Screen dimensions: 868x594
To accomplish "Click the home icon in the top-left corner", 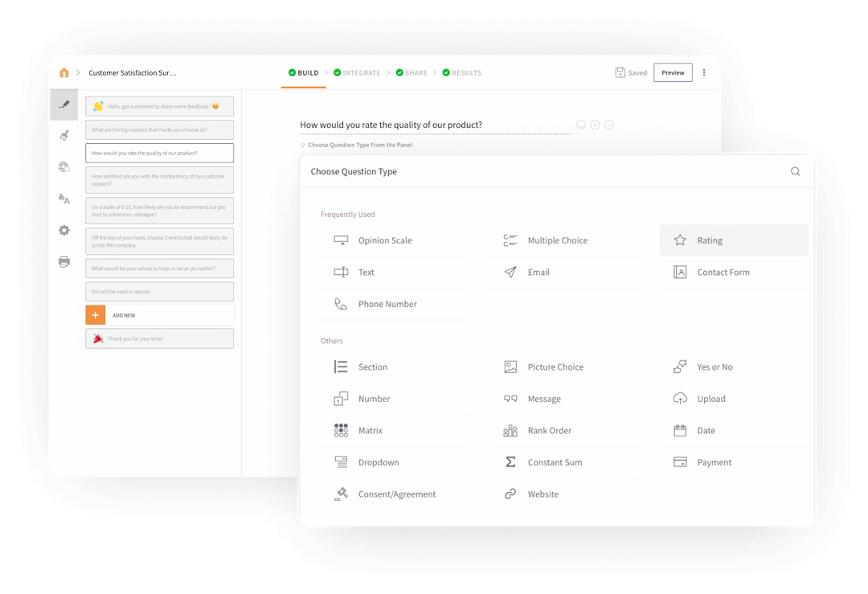I will click(x=64, y=72).
